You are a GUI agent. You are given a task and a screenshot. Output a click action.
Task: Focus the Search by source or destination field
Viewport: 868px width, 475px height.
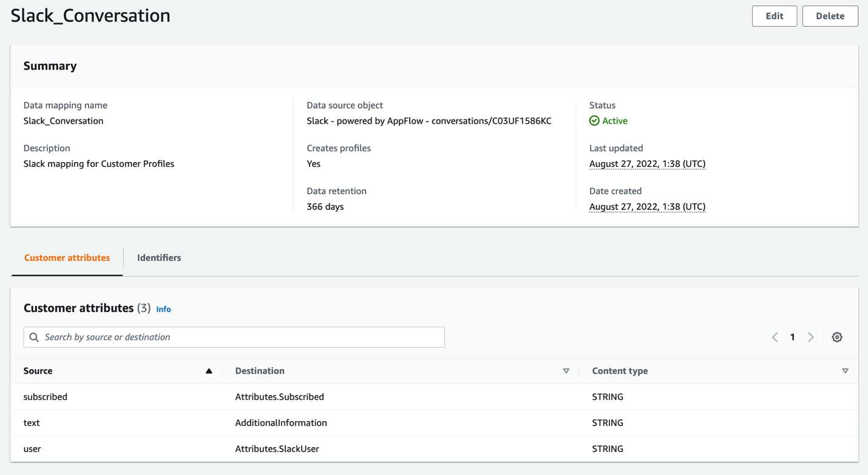234,337
